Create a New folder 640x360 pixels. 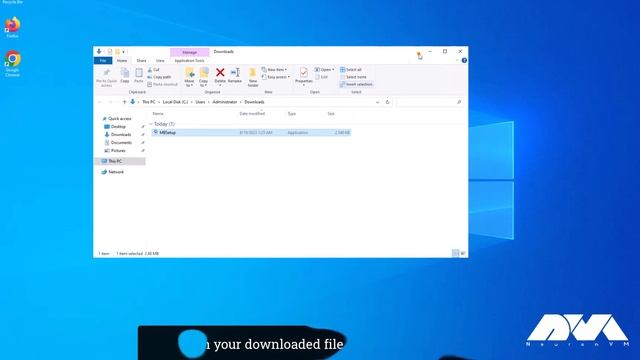[253, 77]
